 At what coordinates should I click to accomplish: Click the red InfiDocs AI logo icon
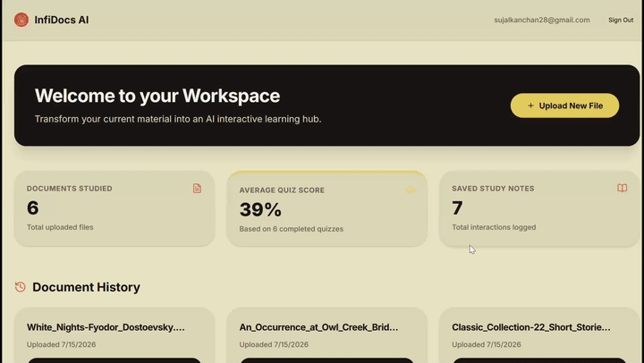pyautogui.click(x=21, y=20)
